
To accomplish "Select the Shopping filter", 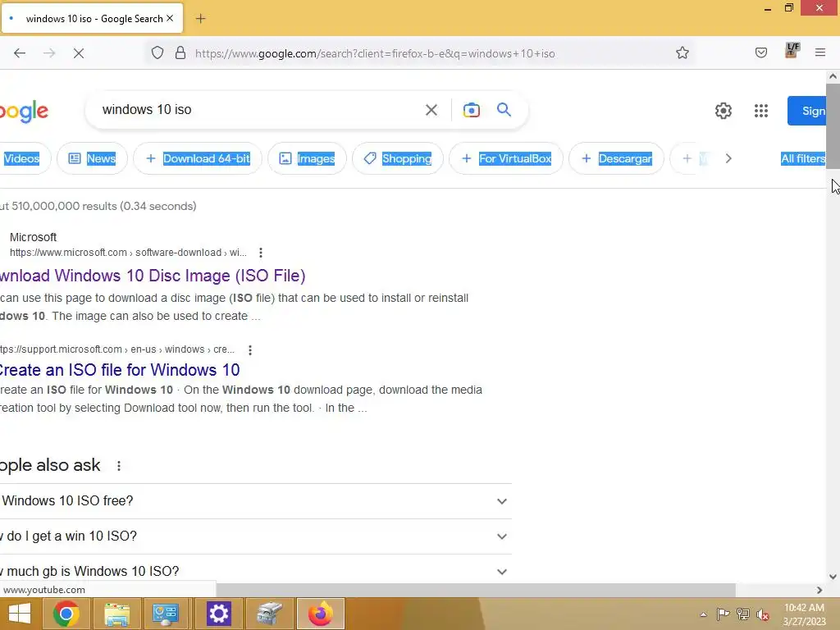I will [398, 158].
